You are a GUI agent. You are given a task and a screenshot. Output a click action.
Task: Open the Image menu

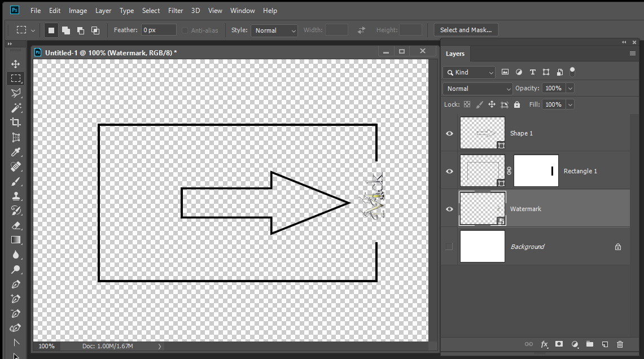78,11
